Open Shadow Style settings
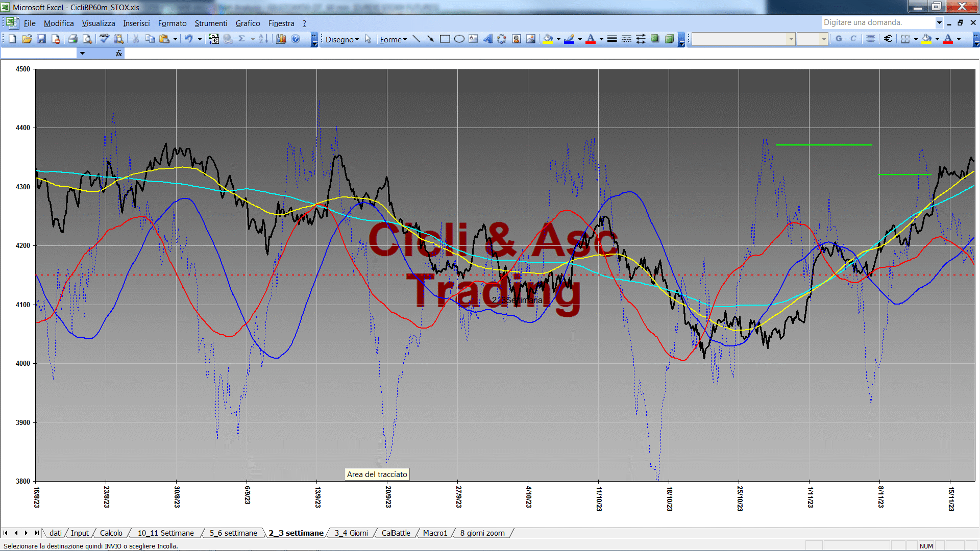Viewport: 980px width, 551px height. click(x=655, y=39)
